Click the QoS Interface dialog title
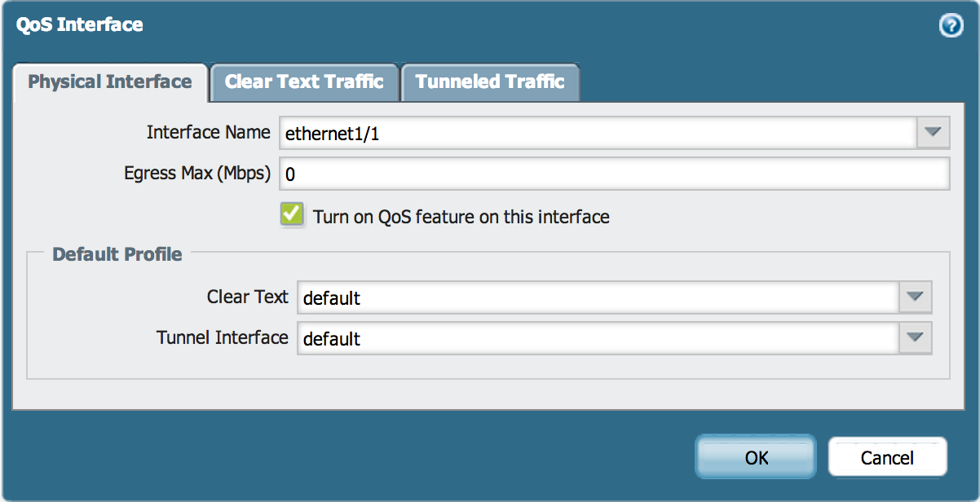980x502 pixels. click(x=79, y=24)
